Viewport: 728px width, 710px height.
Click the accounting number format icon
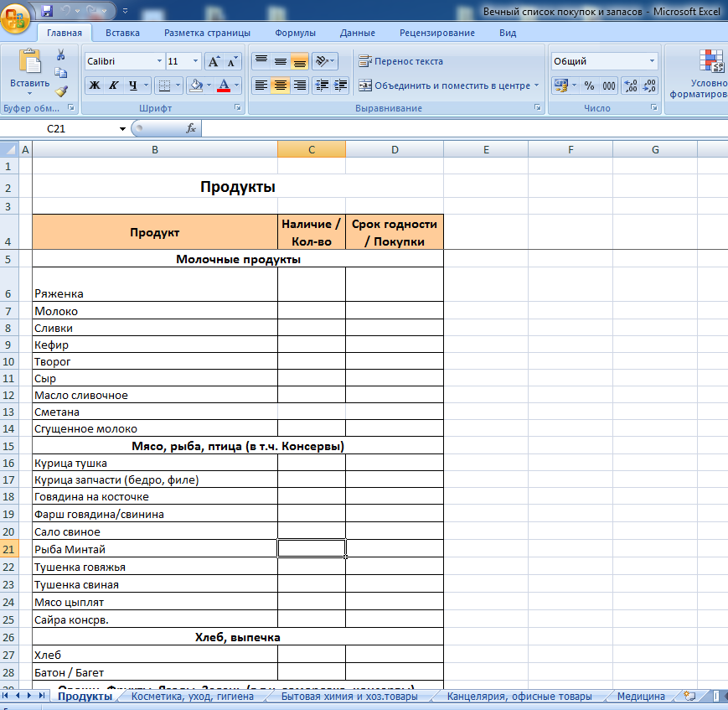pos(561,86)
